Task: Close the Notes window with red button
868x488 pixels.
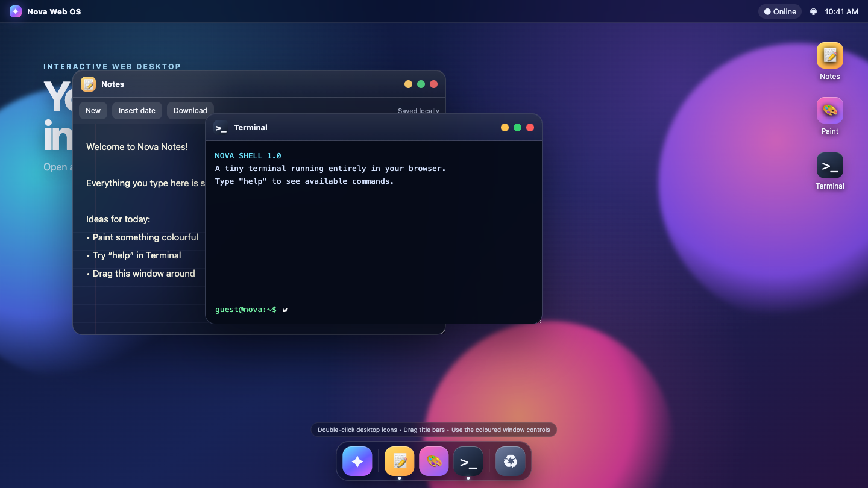Action: click(x=434, y=84)
